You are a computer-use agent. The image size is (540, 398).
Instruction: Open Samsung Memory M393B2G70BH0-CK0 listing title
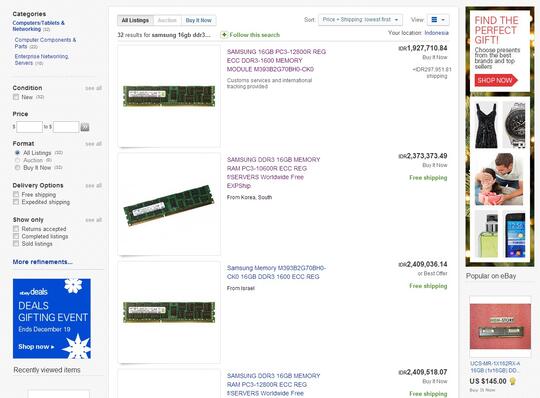coord(276,272)
